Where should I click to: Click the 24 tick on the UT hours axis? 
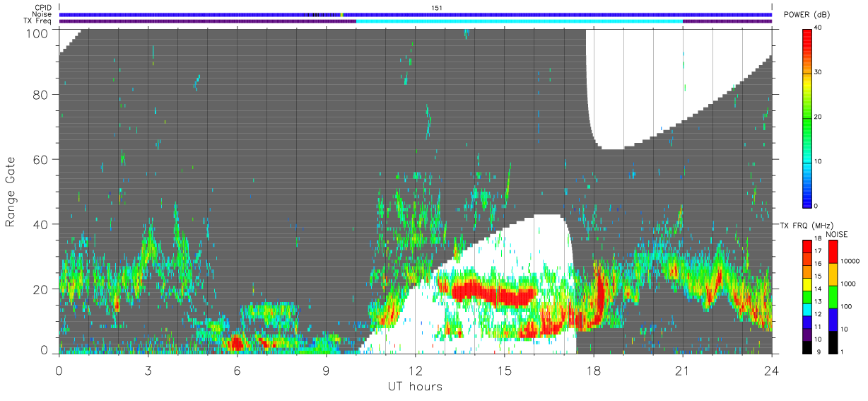(x=772, y=370)
